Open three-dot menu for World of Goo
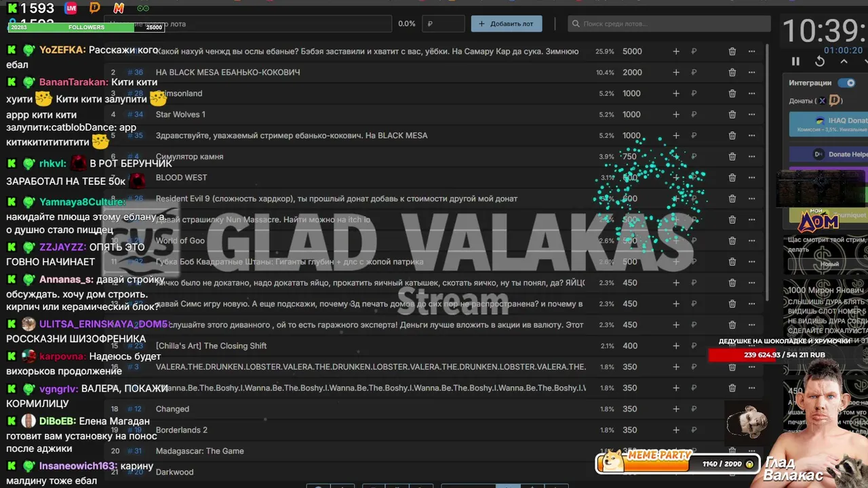The width and height of the screenshot is (868, 488). point(751,241)
